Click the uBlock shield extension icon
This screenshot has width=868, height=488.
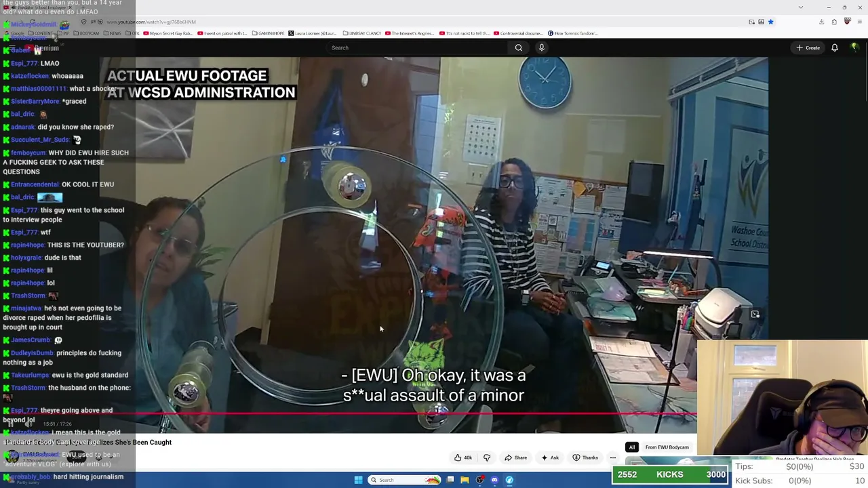(x=847, y=22)
